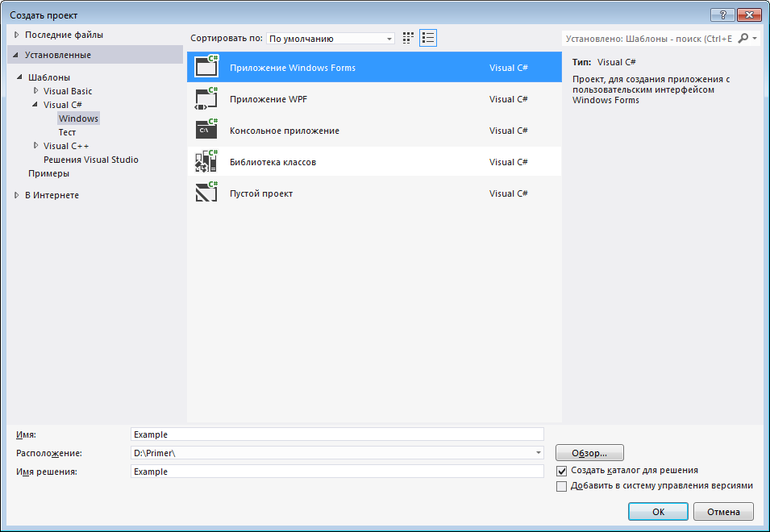770x532 pixels.
Task: Click the template search box
Action: click(x=649, y=38)
